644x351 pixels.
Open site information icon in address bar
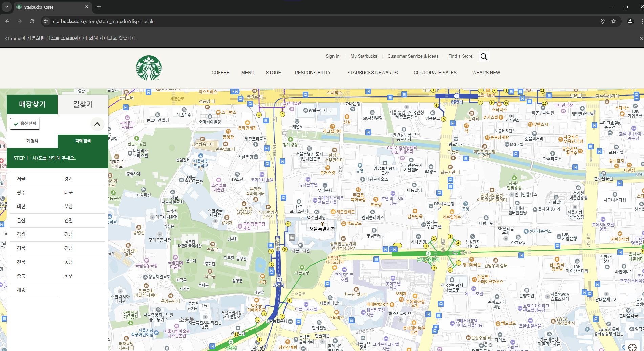pos(46,21)
